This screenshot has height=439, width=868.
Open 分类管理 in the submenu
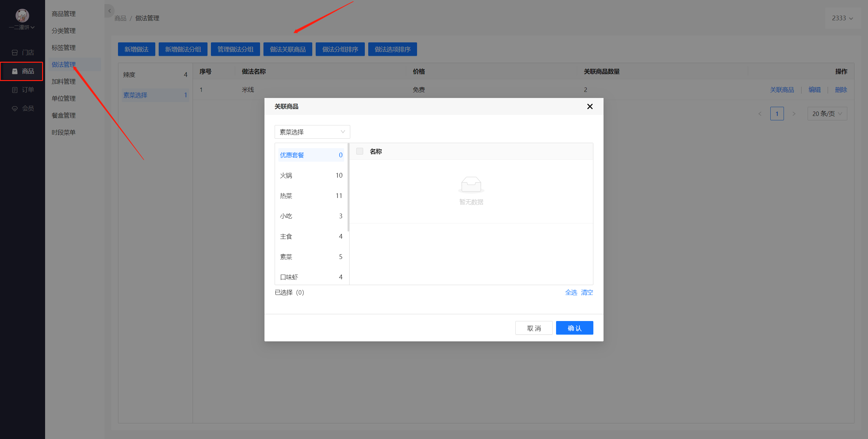[64, 31]
